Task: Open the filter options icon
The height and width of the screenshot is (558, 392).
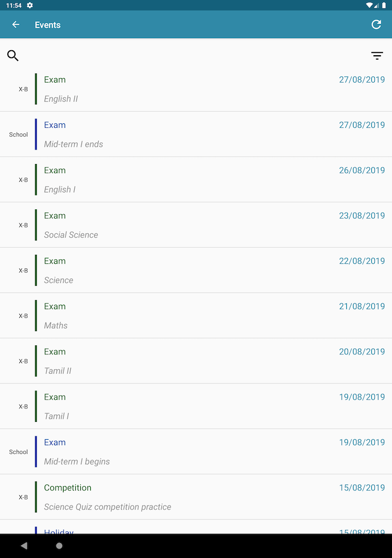Action: tap(377, 56)
